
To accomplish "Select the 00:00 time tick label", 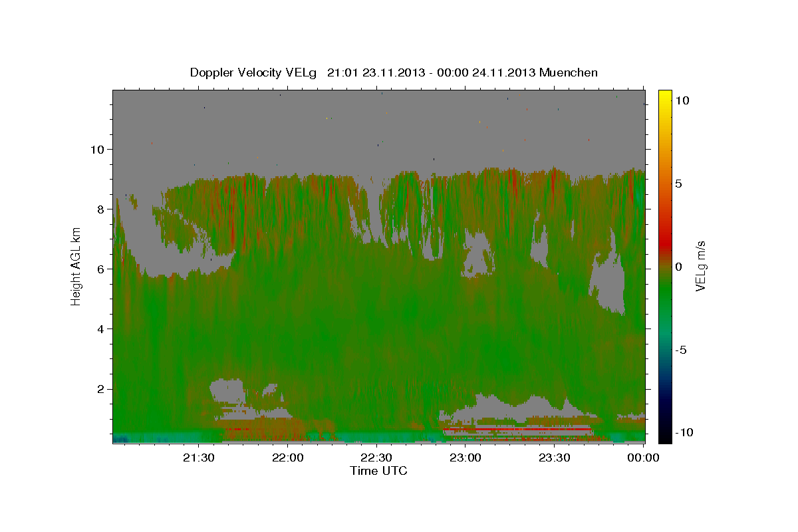I will pos(643,458).
